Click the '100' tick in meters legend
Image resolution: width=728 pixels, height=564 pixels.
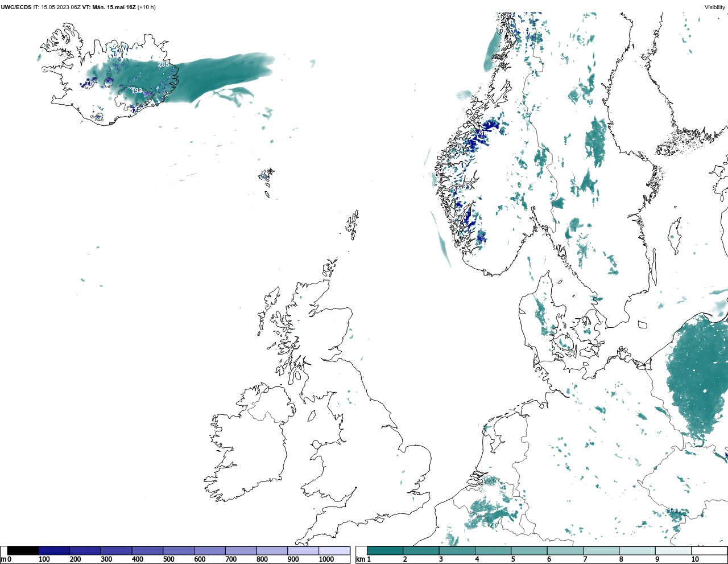pos(44,559)
